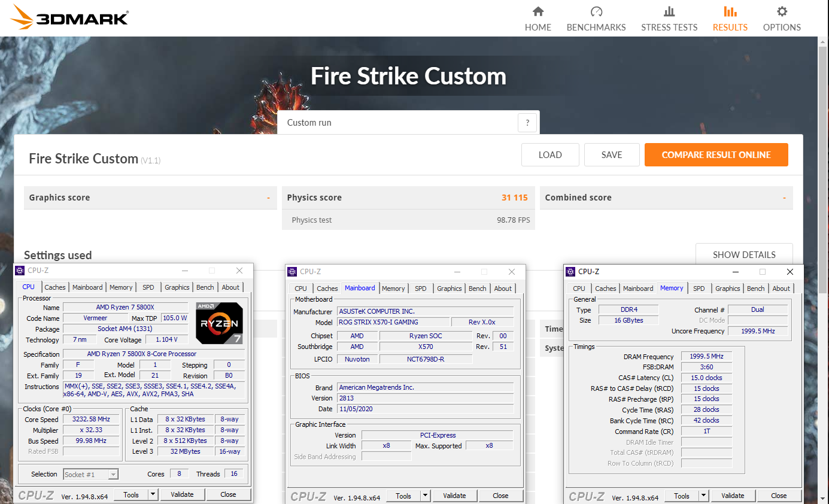The width and height of the screenshot is (829, 504).
Task: Switch to About tab in left CPU-Z window
Action: coord(230,287)
